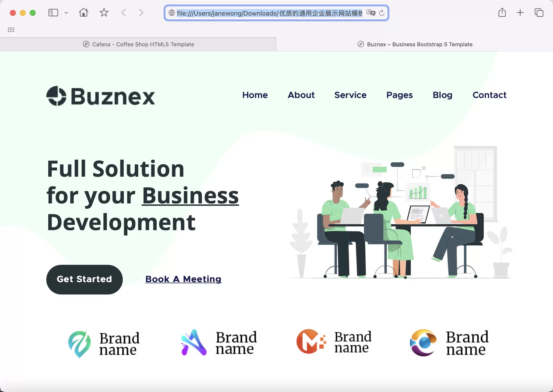Click the browser share icon
The width and height of the screenshot is (553, 392).
point(502,13)
